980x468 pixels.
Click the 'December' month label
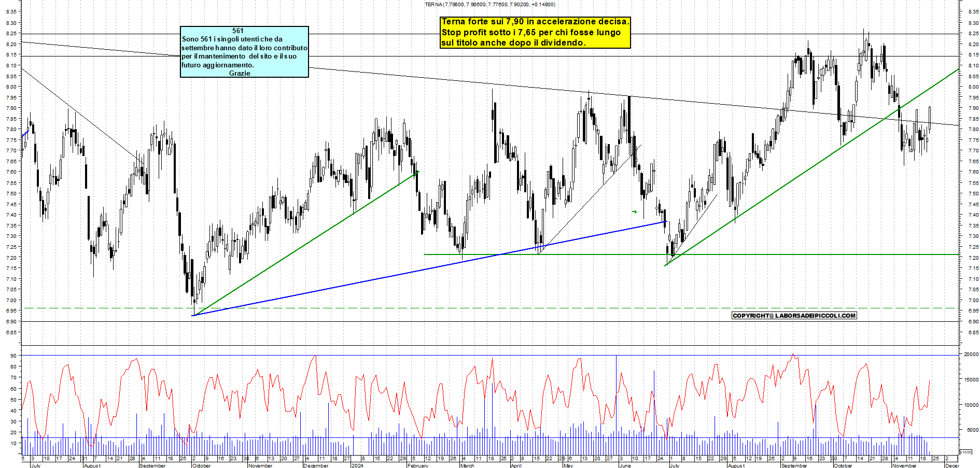(x=316, y=465)
